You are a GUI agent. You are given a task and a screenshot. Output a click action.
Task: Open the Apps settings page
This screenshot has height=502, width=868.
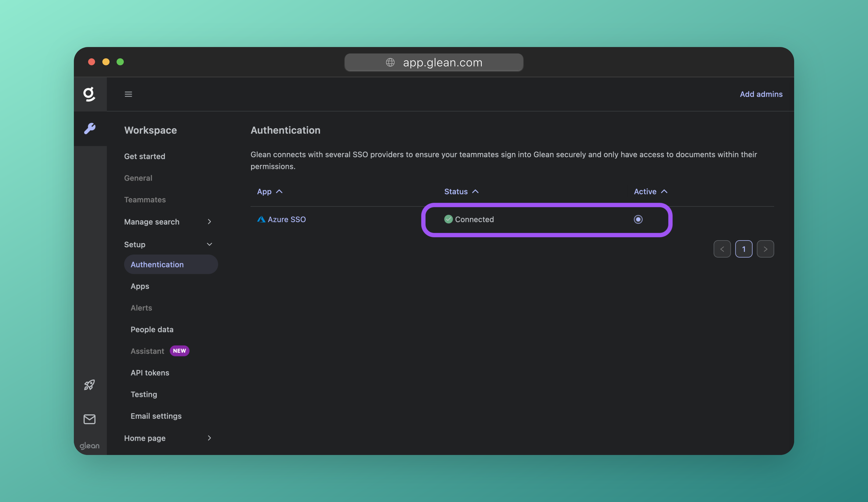coord(140,286)
